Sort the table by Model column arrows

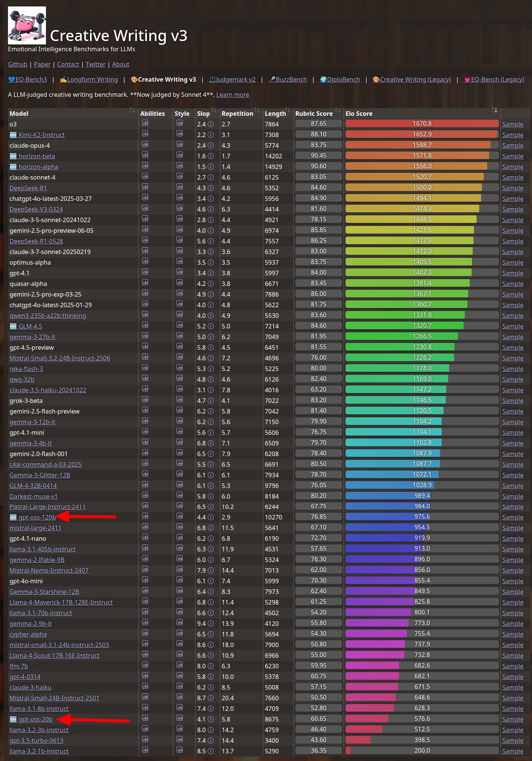coord(132,110)
